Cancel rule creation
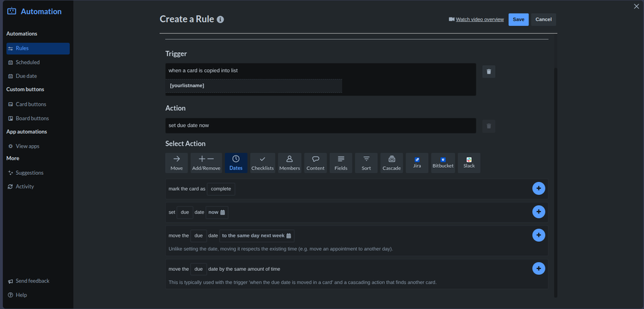This screenshot has width=644, height=309. (x=543, y=19)
